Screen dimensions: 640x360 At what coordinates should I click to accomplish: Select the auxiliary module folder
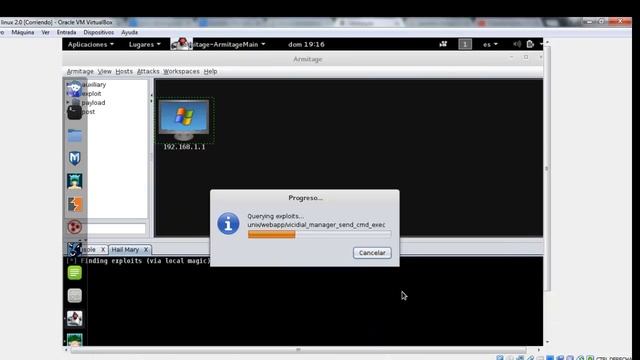tap(94, 84)
